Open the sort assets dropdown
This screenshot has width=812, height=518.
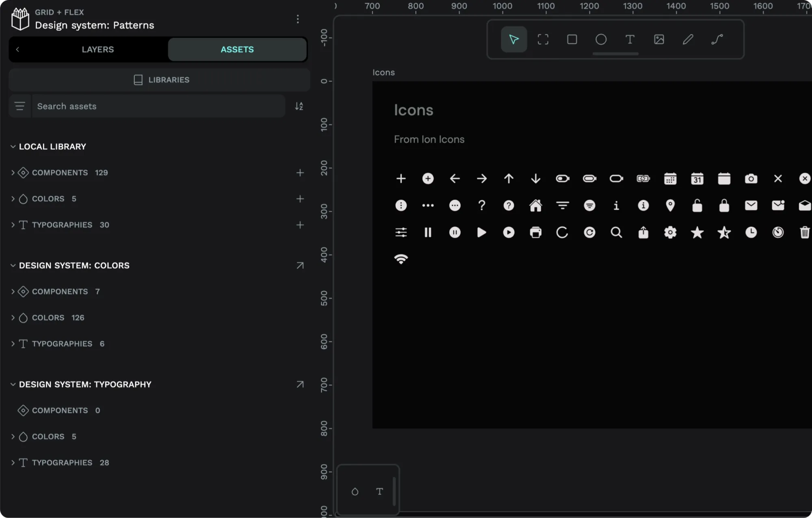(x=299, y=106)
